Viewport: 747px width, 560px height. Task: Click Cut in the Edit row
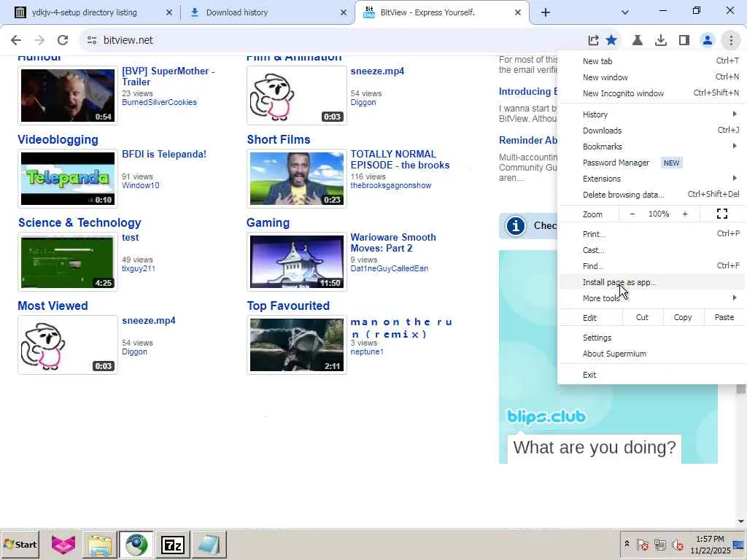click(642, 318)
